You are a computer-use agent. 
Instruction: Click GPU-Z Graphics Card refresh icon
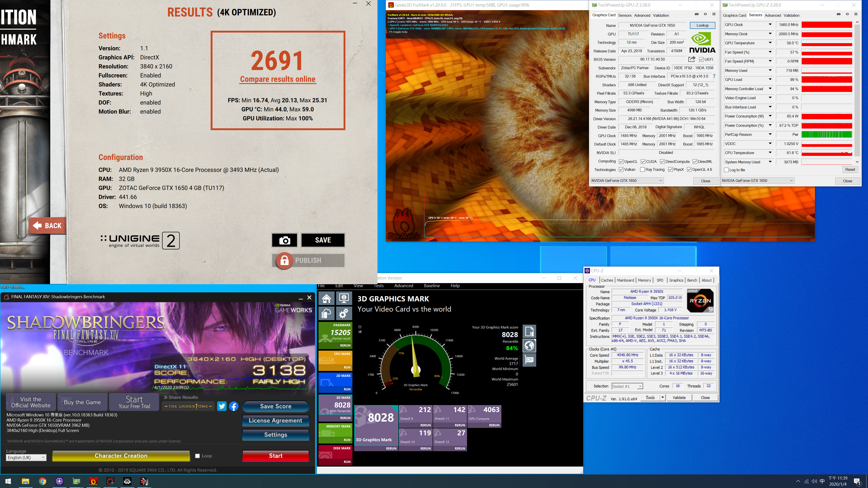(705, 14)
